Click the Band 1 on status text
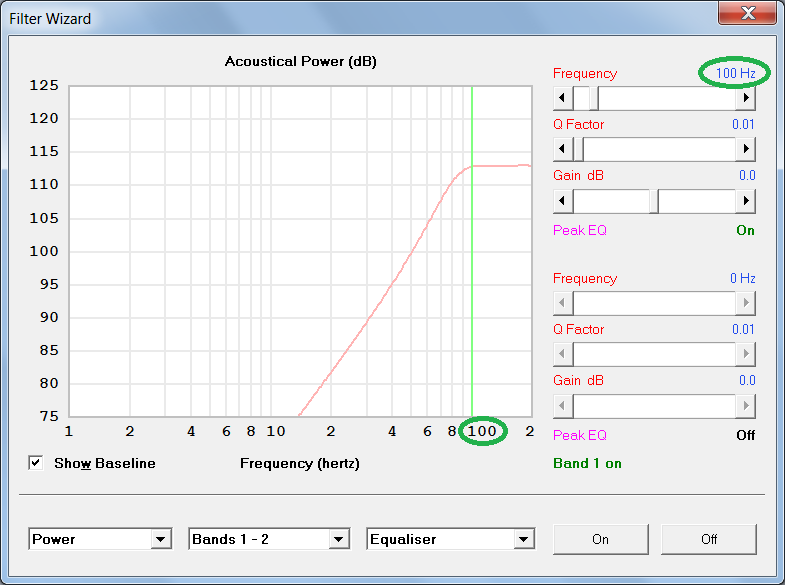785x585 pixels. point(587,463)
